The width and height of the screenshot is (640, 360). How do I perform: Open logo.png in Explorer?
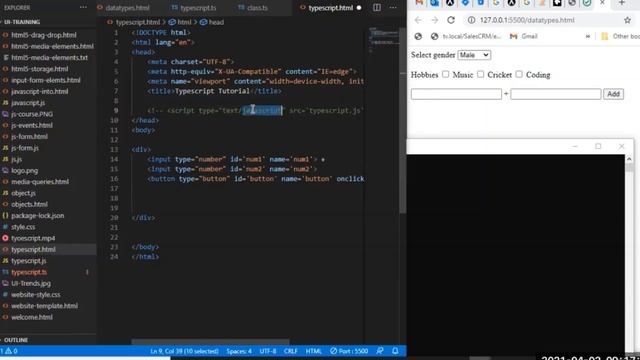[24, 171]
